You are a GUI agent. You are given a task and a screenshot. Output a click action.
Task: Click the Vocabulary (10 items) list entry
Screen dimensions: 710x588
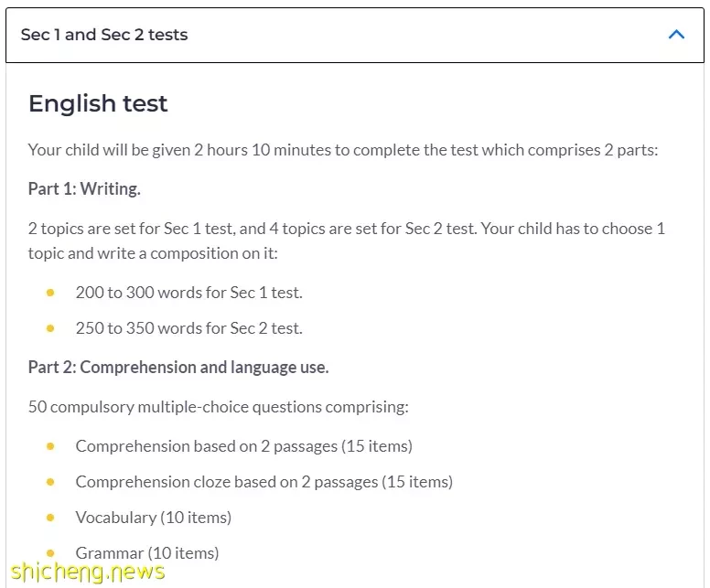[153, 517]
